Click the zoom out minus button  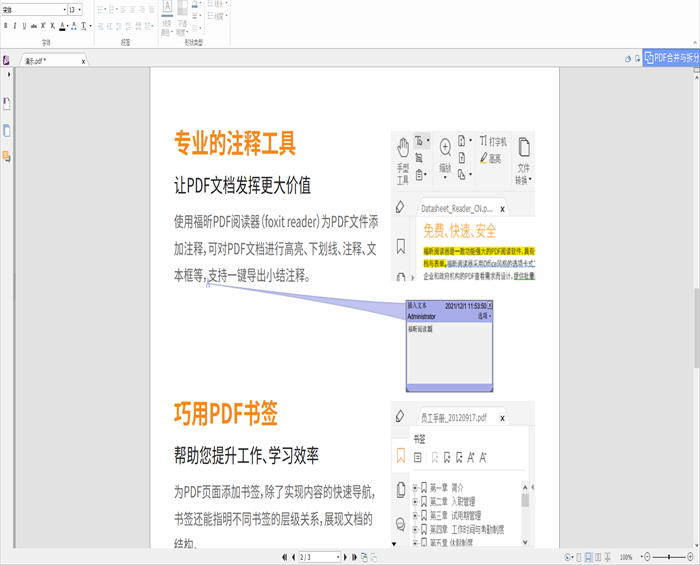(x=647, y=557)
